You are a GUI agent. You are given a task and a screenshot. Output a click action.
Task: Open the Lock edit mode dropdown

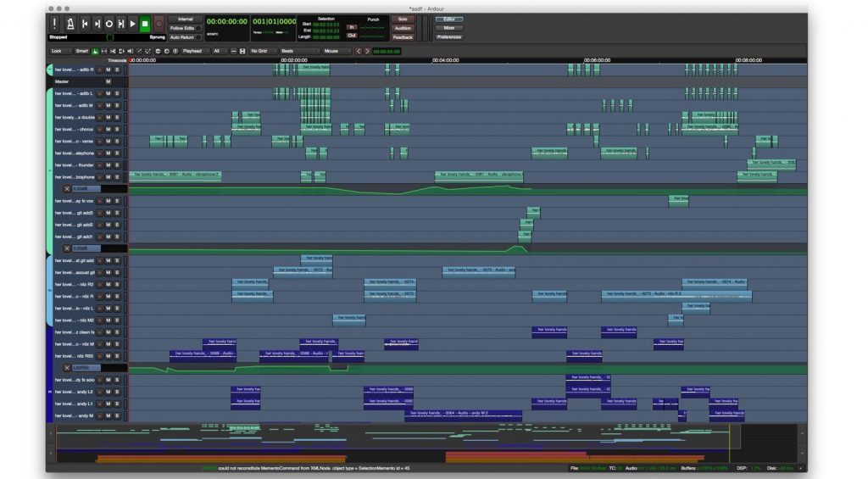[61, 52]
